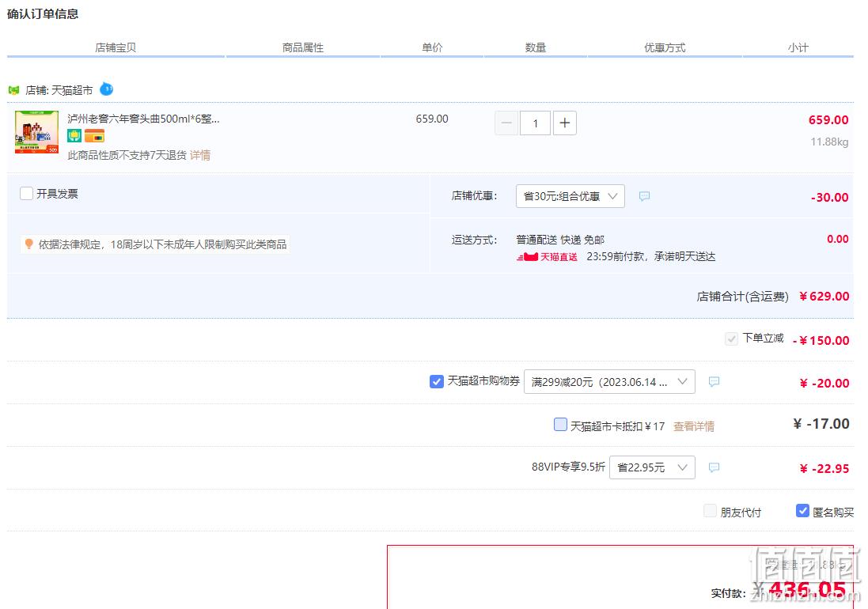Click the 23:59前付款 delivery promise text

pyautogui.click(x=651, y=257)
